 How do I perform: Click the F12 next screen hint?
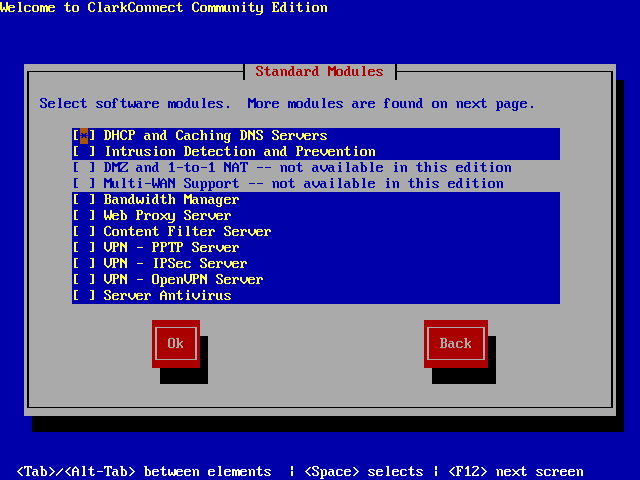[x=516, y=472]
